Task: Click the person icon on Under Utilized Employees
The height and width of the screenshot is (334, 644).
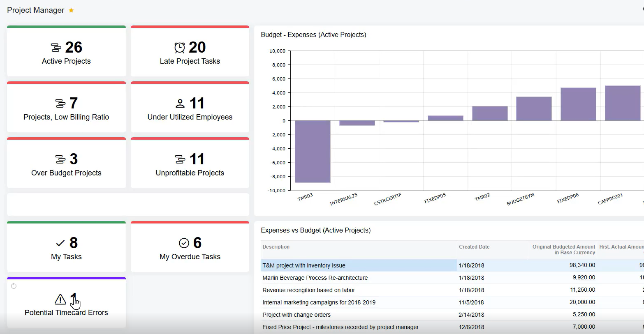Action: [180, 103]
